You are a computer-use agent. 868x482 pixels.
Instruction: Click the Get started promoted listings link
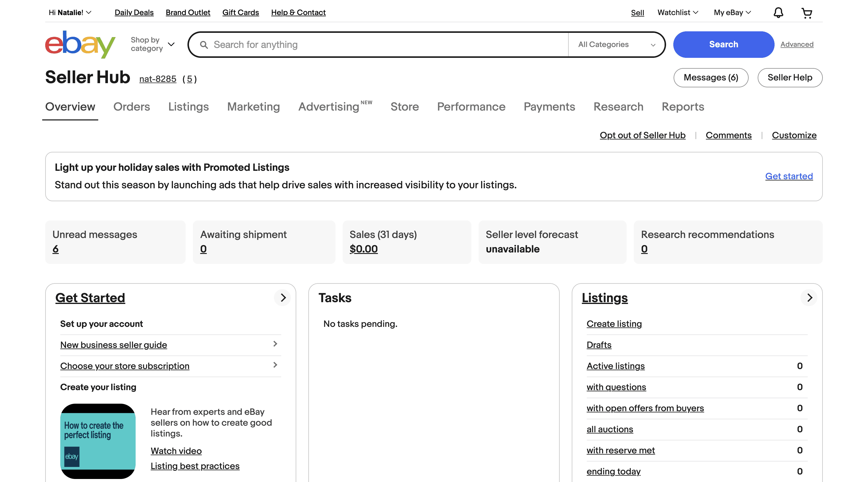pos(789,176)
